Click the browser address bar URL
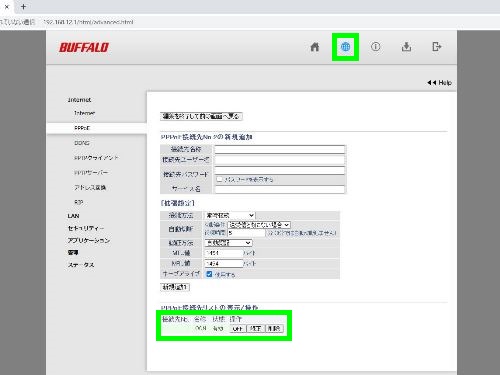The image size is (500, 375). [x=88, y=22]
